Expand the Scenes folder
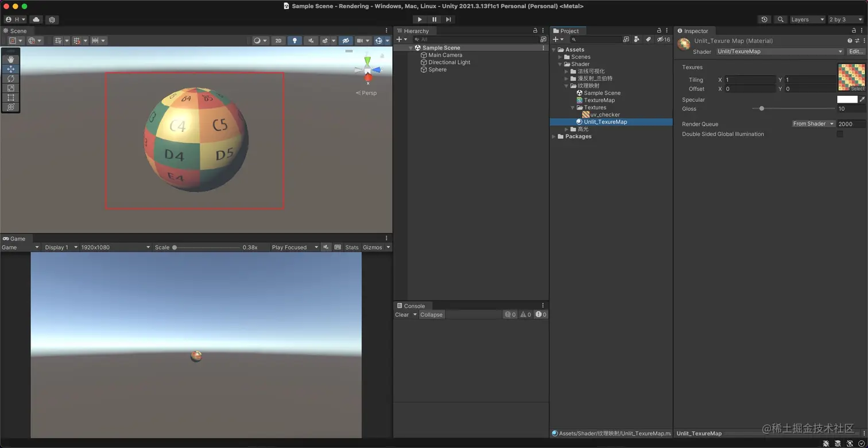The image size is (868, 448). [560, 57]
